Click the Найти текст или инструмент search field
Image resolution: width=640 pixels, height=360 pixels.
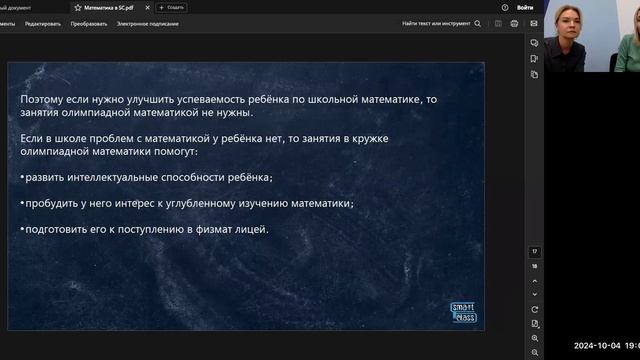click(x=436, y=24)
